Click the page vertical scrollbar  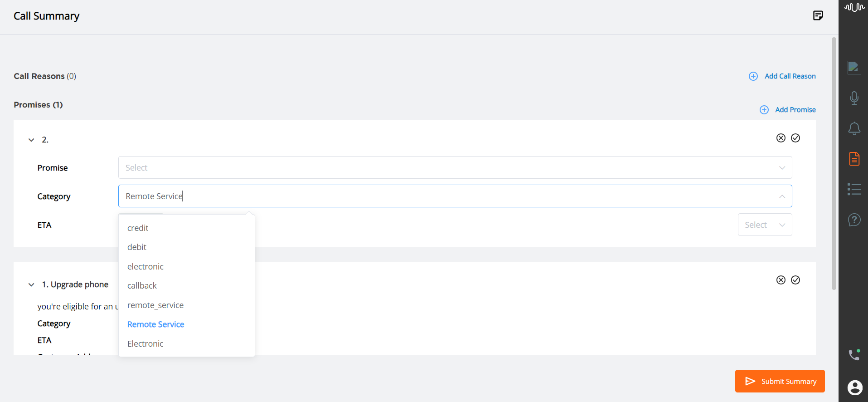click(x=834, y=163)
